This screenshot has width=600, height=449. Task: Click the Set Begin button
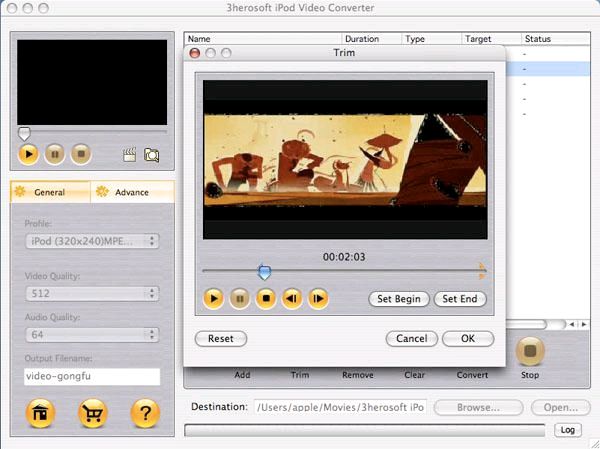pyautogui.click(x=399, y=299)
